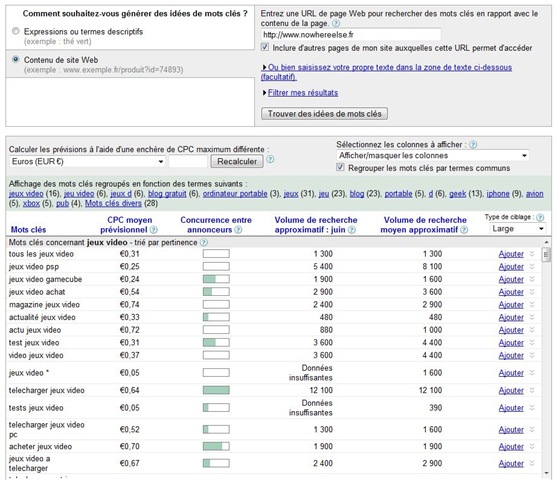This screenshot has height=480, width=558.
Task: Click Ajouter for tests jeux video
Action: (511, 408)
